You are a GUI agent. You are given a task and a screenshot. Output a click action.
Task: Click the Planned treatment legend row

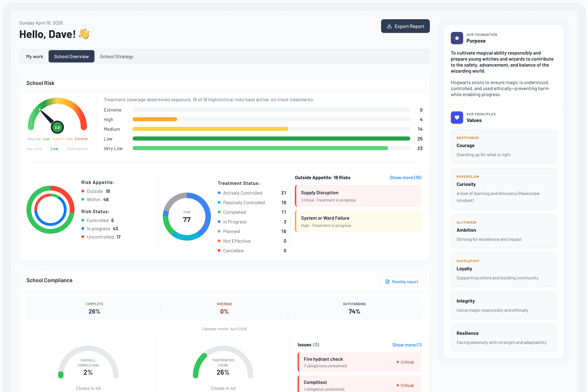click(x=252, y=232)
